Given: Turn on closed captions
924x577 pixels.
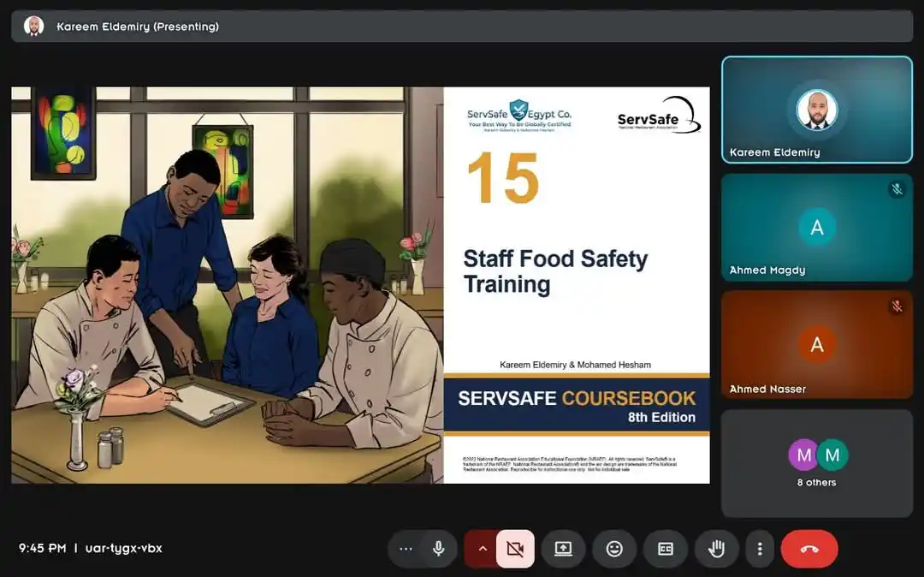Looking at the screenshot, I should pyautogui.click(x=666, y=550).
